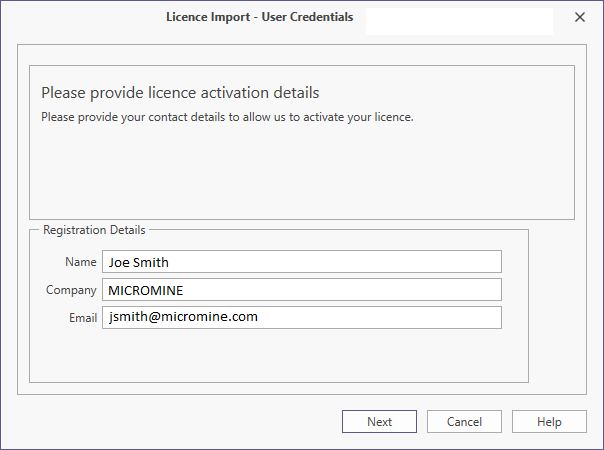Click the Company field label
This screenshot has height=450, width=604.
click(x=71, y=290)
